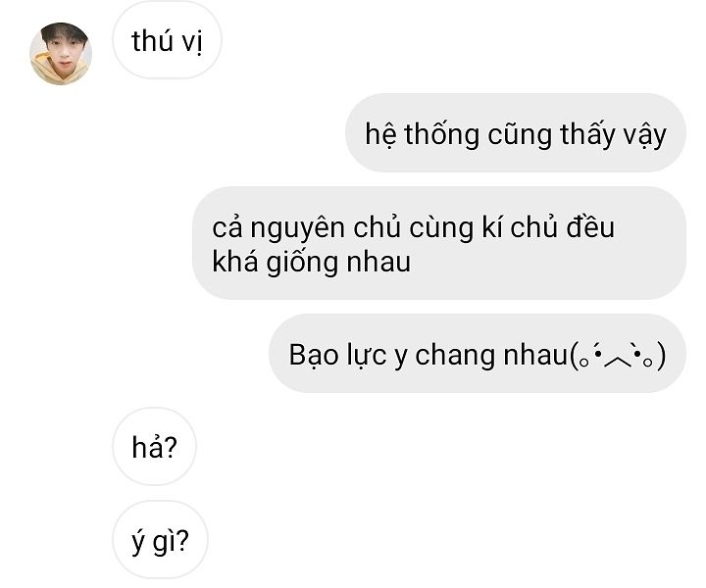This screenshot has width=706, height=588.
Task: Select the 'hả?' message bubble
Action: [155, 447]
